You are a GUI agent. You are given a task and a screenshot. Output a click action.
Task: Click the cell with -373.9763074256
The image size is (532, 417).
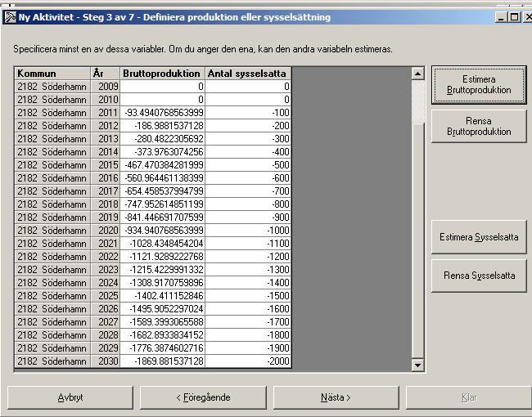163,152
